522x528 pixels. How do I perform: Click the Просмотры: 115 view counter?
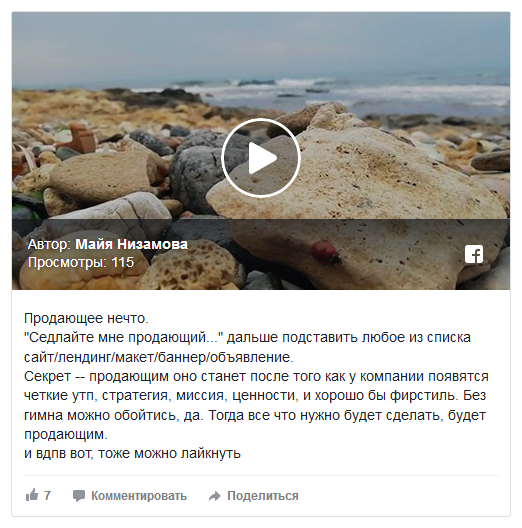[x=81, y=262]
